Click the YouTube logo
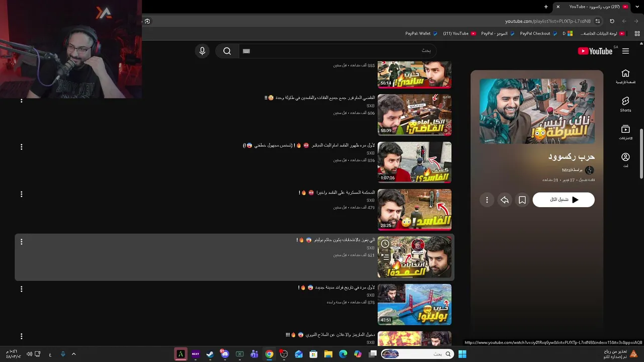This screenshot has width=644, height=362. (595, 51)
